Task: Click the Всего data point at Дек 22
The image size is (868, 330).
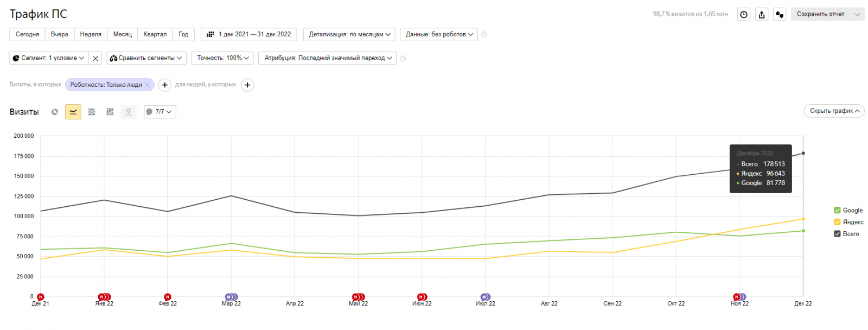Action: coord(803,153)
